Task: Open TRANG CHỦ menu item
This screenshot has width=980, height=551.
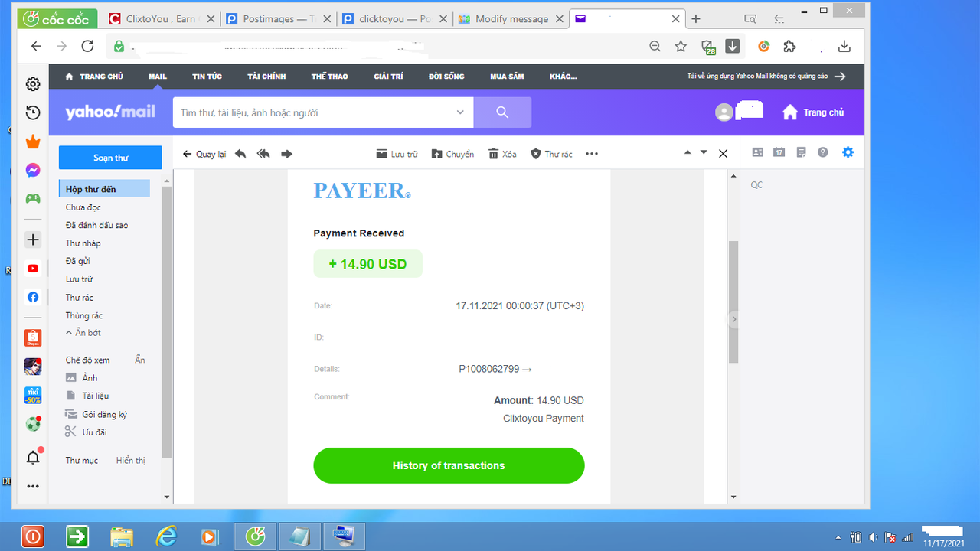Action: (94, 77)
